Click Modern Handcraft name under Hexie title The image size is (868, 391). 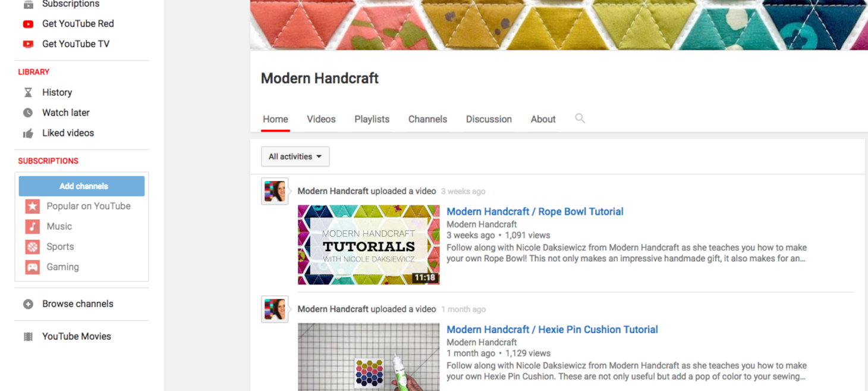[482, 342]
